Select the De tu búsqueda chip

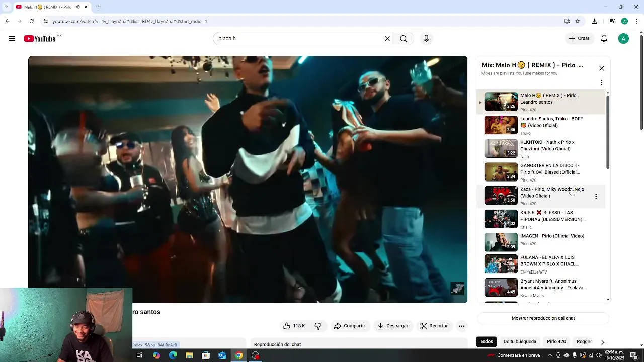520,342
